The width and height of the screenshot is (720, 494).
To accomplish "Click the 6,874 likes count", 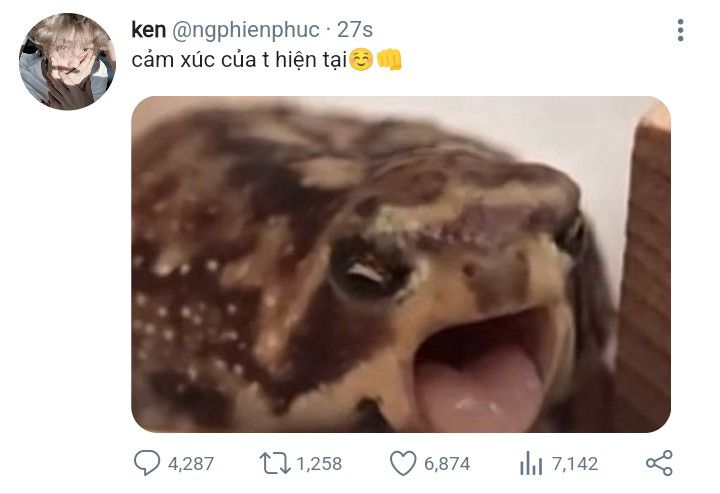I will [447, 464].
